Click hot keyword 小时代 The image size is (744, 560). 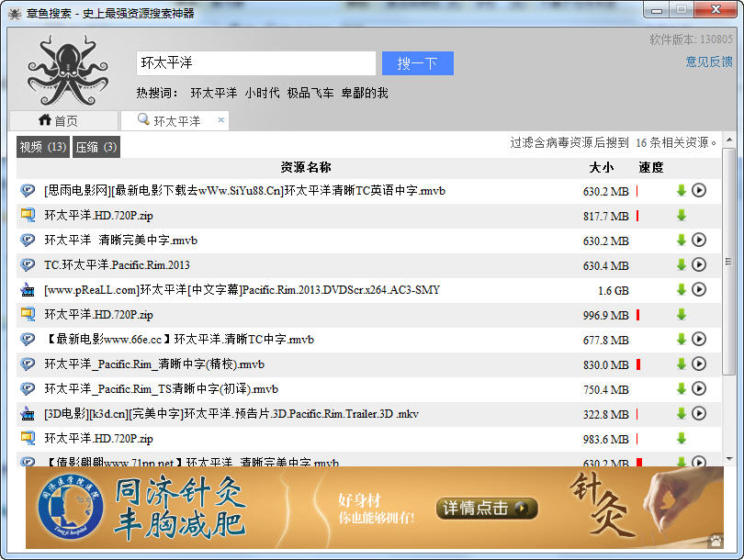click(262, 93)
